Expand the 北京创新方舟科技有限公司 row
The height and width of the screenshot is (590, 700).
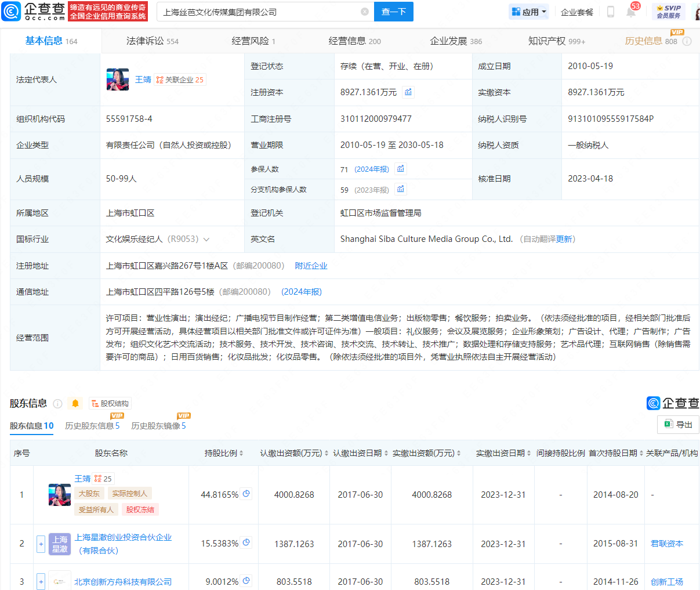tap(41, 581)
